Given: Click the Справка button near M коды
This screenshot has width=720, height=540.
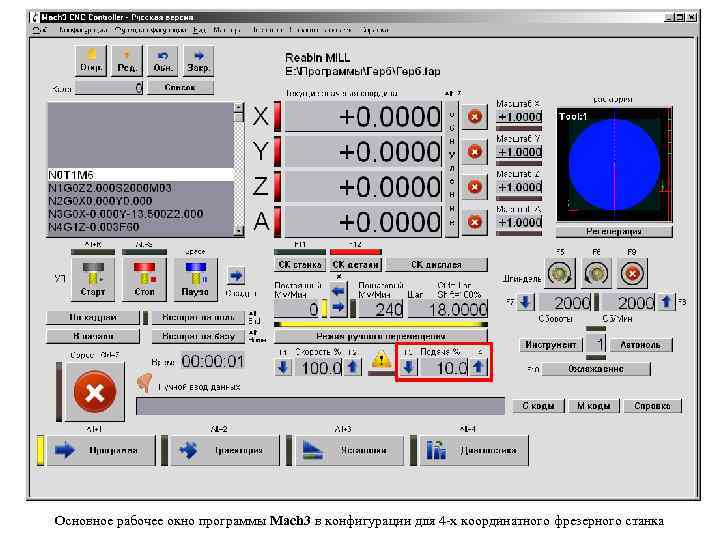Looking at the screenshot, I should [652, 406].
